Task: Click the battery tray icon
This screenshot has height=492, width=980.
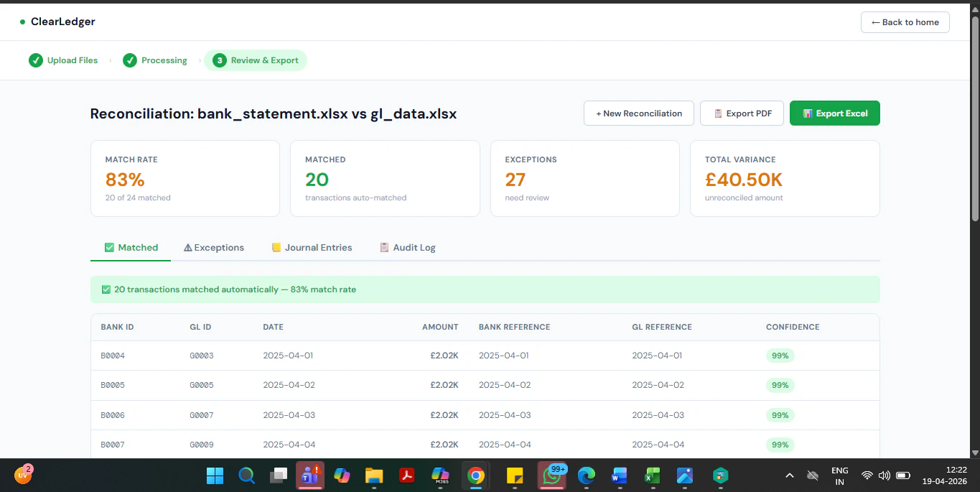Action: pyautogui.click(x=903, y=475)
